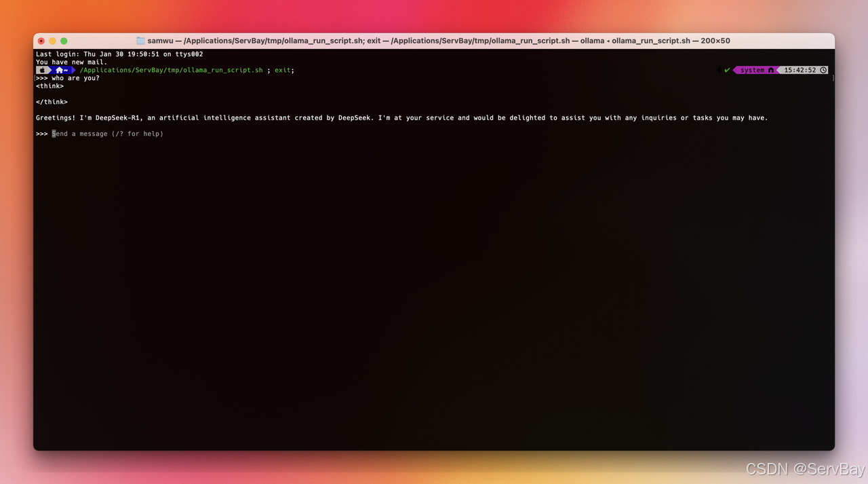Click the 'You have new mail' notice line
Viewport: 868px width, 484px height.
(71, 62)
